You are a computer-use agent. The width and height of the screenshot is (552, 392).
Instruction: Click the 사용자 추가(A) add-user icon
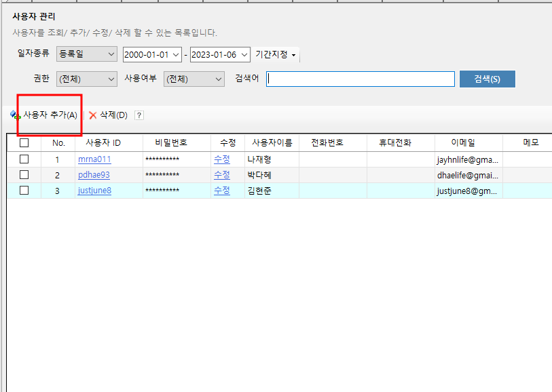coord(15,115)
